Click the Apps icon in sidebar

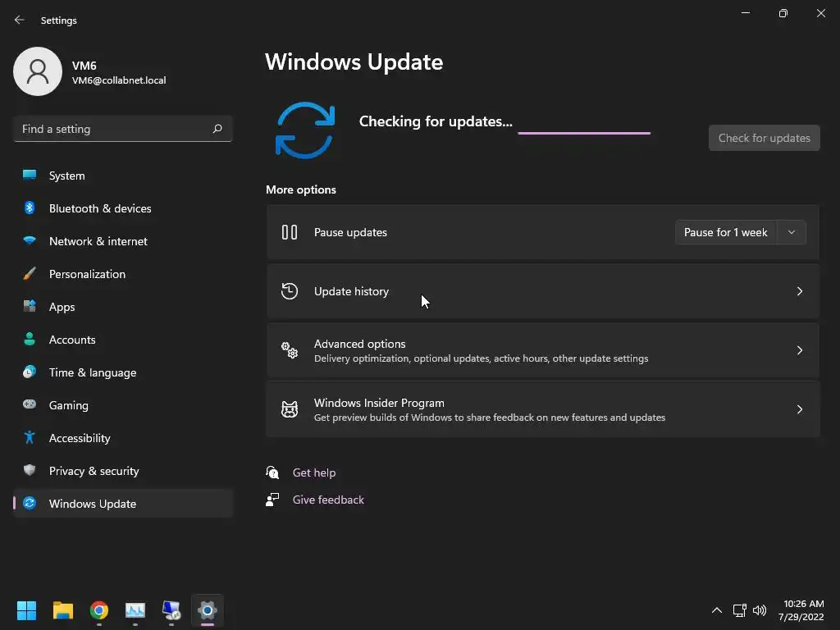tap(30, 307)
